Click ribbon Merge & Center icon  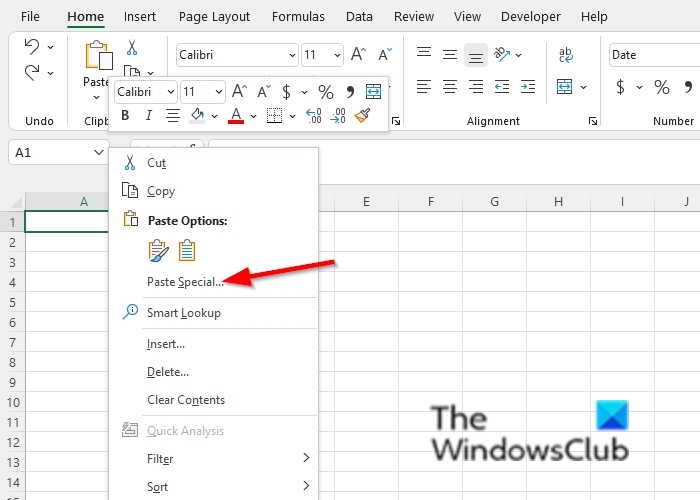tap(565, 87)
